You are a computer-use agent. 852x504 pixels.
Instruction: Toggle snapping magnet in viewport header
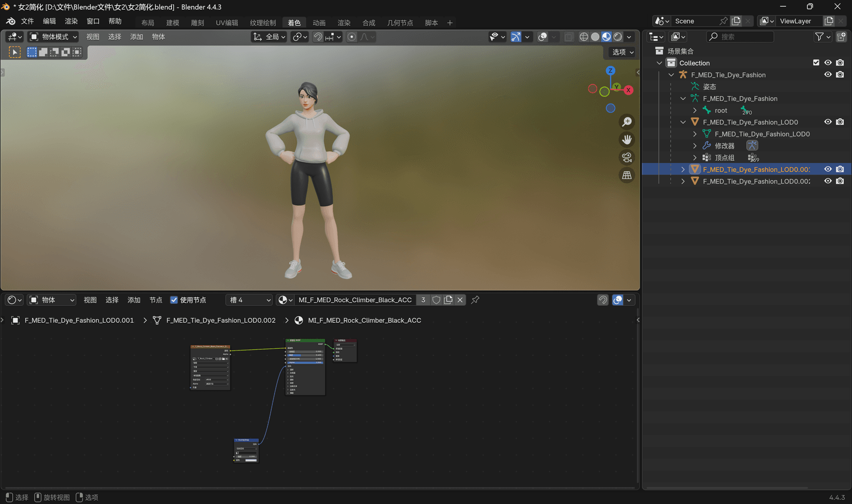(x=318, y=37)
